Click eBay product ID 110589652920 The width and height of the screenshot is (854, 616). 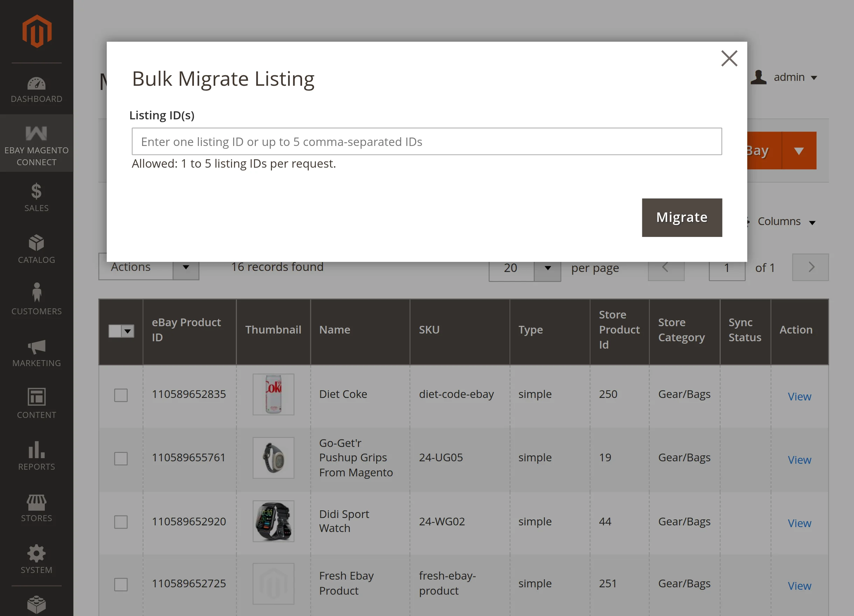point(189,521)
